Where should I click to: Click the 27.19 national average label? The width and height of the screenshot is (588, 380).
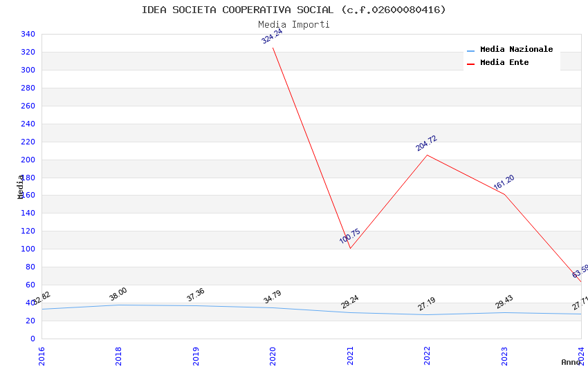pyautogui.click(x=427, y=303)
